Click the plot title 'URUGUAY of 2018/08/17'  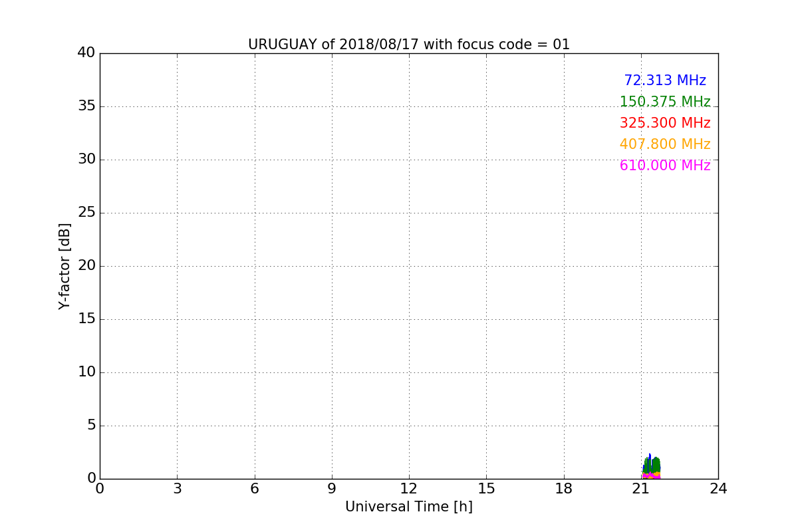[409, 45]
